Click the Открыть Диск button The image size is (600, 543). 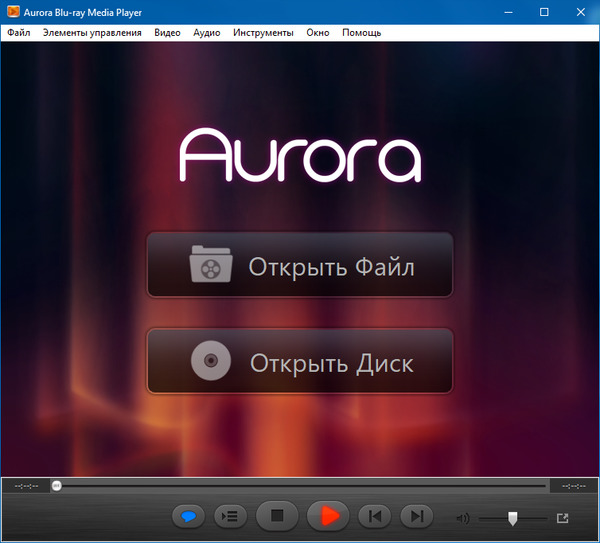pyautogui.click(x=300, y=361)
